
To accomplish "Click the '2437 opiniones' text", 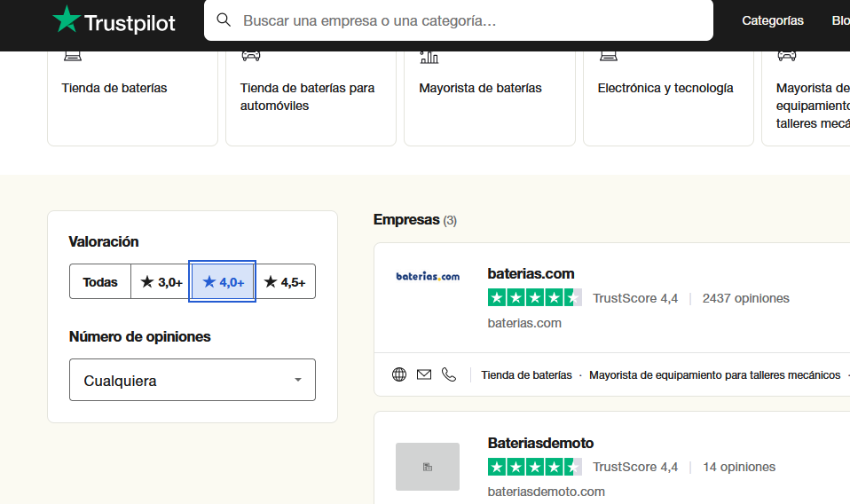I will pyautogui.click(x=746, y=298).
